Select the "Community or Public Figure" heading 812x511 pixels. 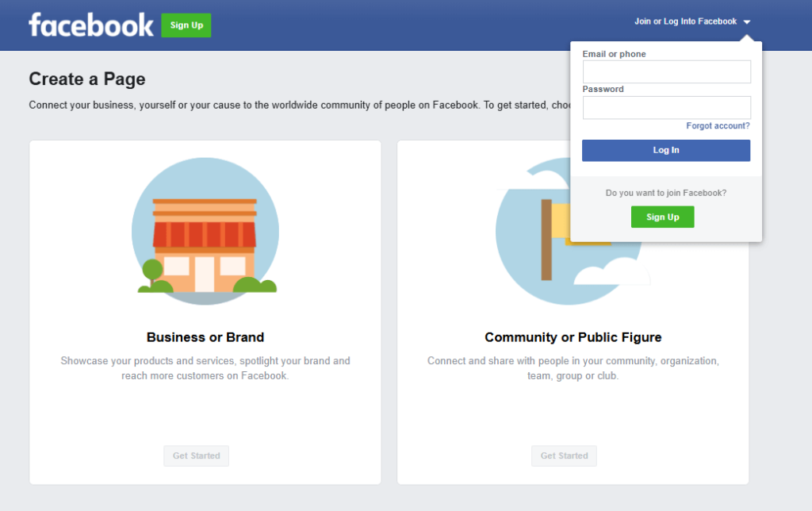coord(573,337)
